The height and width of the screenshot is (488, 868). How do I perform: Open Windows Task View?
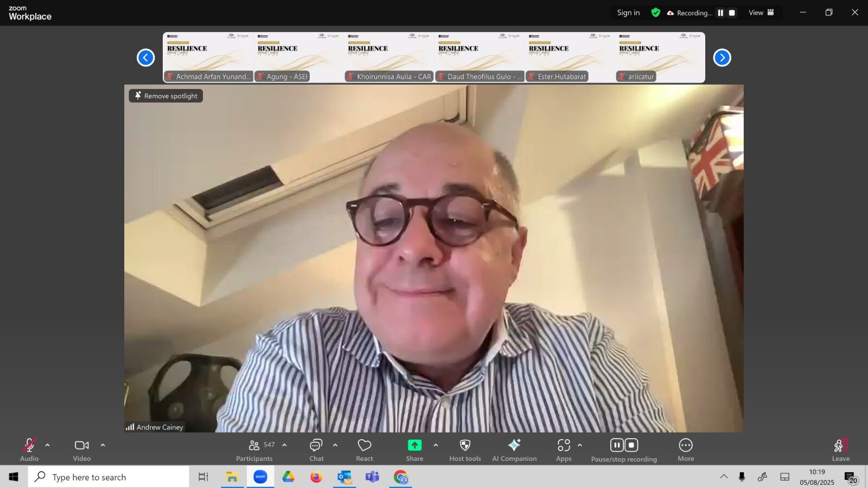pyautogui.click(x=203, y=477)
